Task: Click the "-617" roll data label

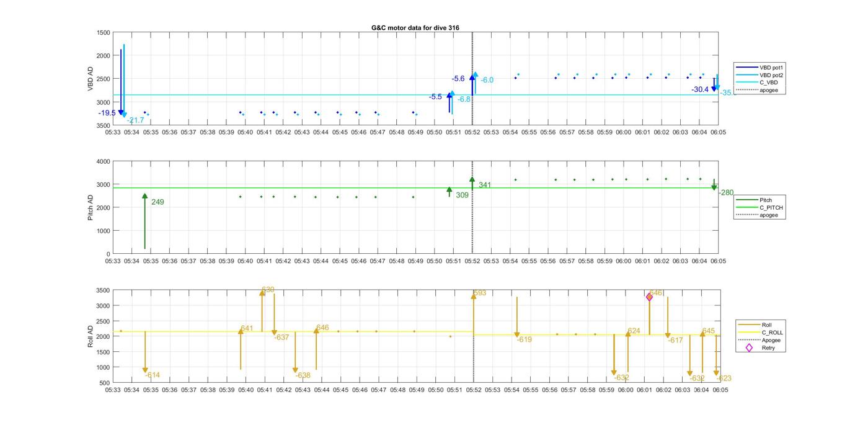Action: [675, 340]
